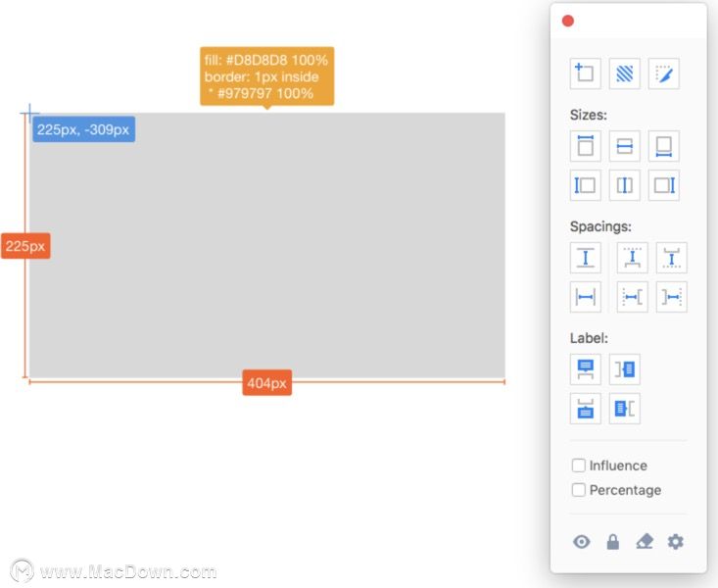
Task: Place label to the right of layer
Action: click(625, 369)
